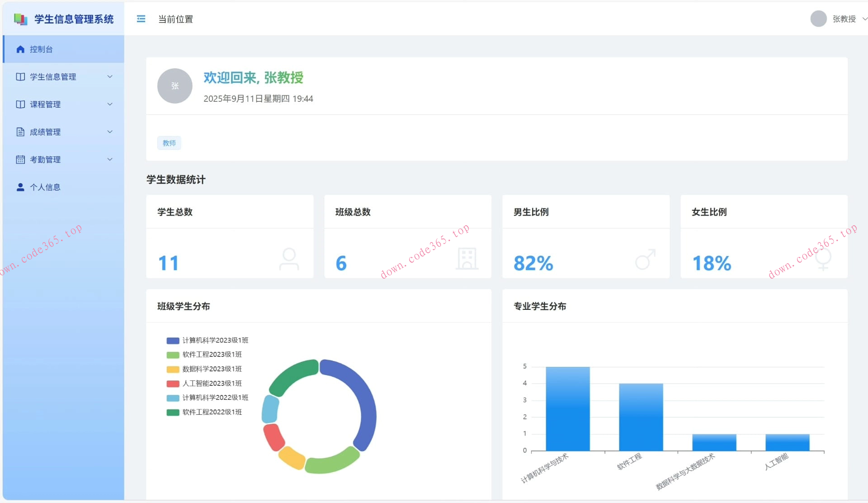Click the home icon beside 控制台
Viewport: 868px width, 503px height.
20,49
